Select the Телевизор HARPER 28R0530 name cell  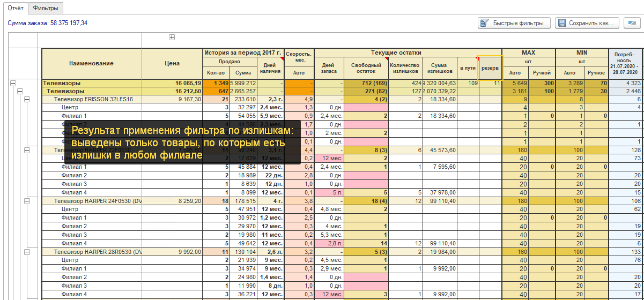click(92, 251)
